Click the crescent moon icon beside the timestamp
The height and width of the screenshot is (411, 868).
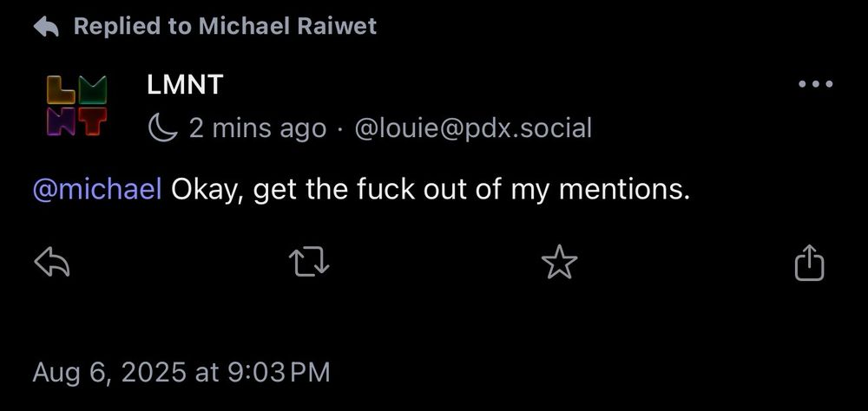[163, 128]
